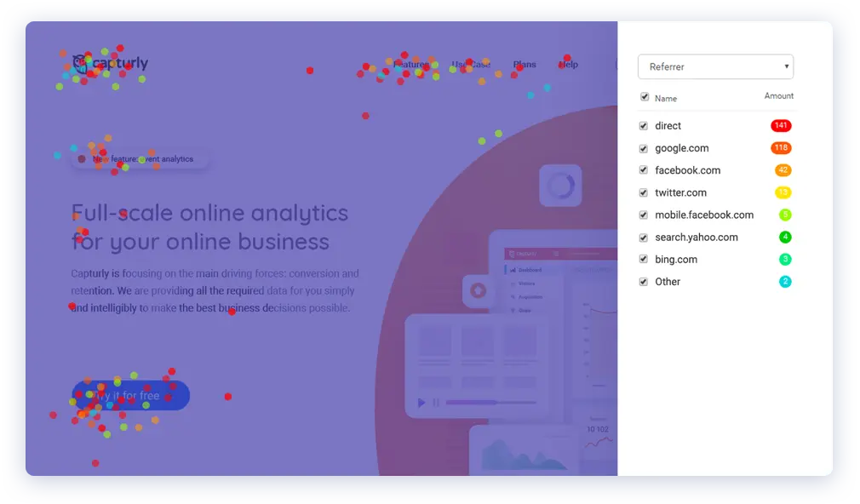Click the orange 118 badge for google.com
The width and height of the screenshot is (860, 504).
tap(781, 147)
